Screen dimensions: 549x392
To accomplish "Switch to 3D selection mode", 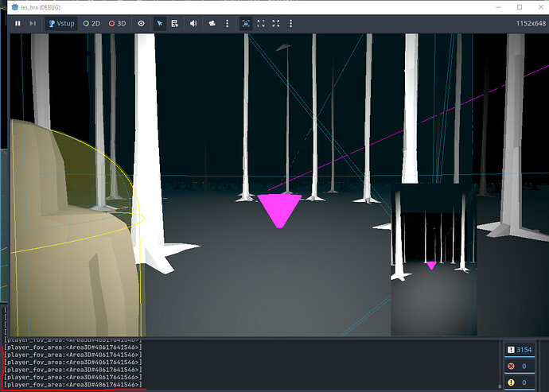I will coord(117,24).
